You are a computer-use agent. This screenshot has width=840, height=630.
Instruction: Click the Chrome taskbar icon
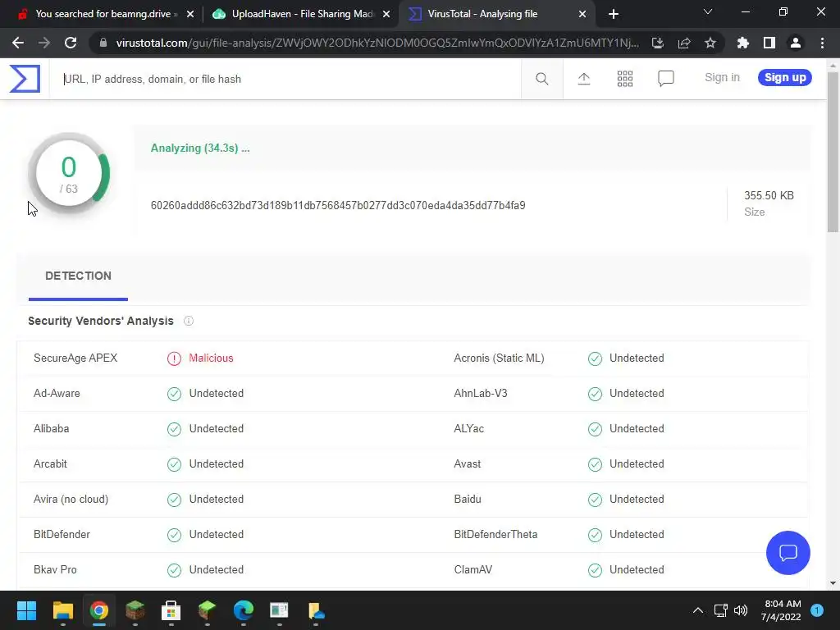[99, 610]
